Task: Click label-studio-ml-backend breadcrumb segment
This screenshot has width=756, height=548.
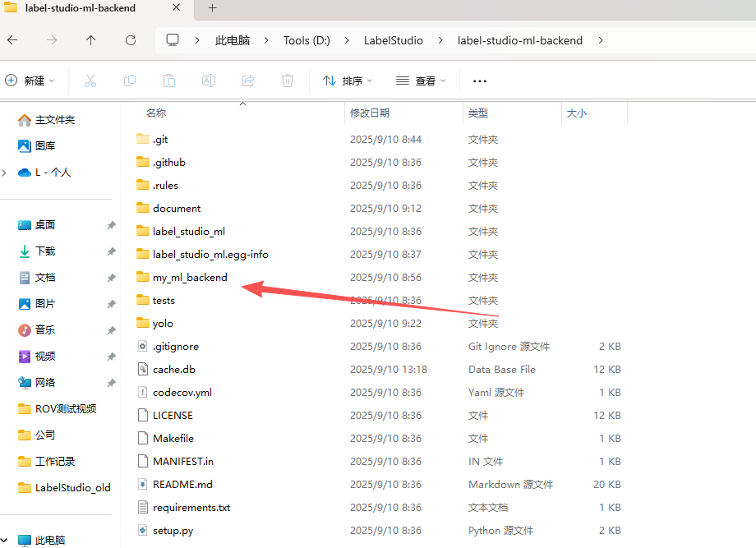Action: [519, 40]
